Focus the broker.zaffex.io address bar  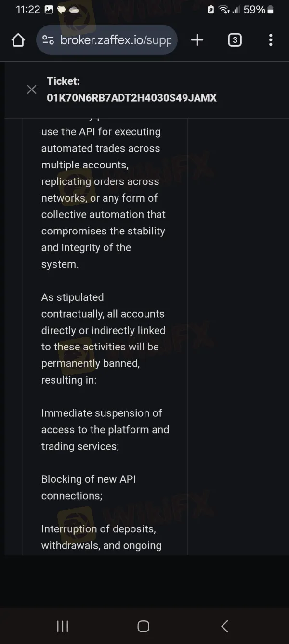click(x=116, y=40)
